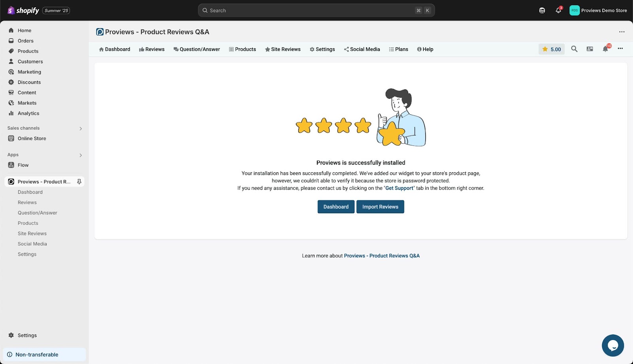The width and height of the screenshot is (633, 364).
Task: Go to Home in sidebar
Action: (x=24, y=30)
